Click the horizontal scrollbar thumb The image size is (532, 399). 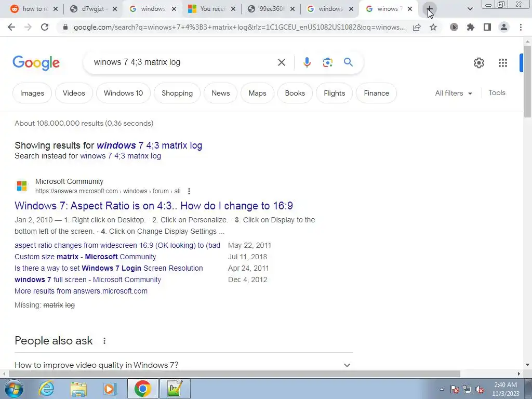234,374
